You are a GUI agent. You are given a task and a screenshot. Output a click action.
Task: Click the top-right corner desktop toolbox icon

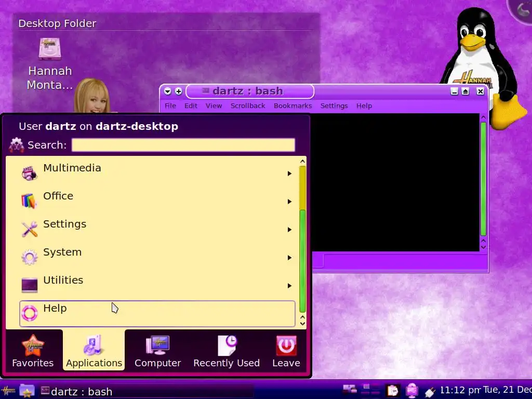[x=521, y=9]
